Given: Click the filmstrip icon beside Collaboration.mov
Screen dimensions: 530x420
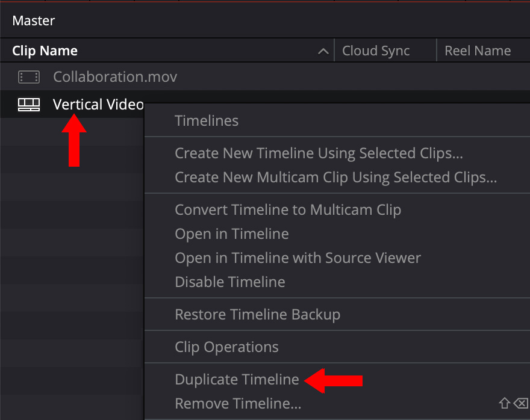Looking at the screenshot, I should click(x=28, y=77).
